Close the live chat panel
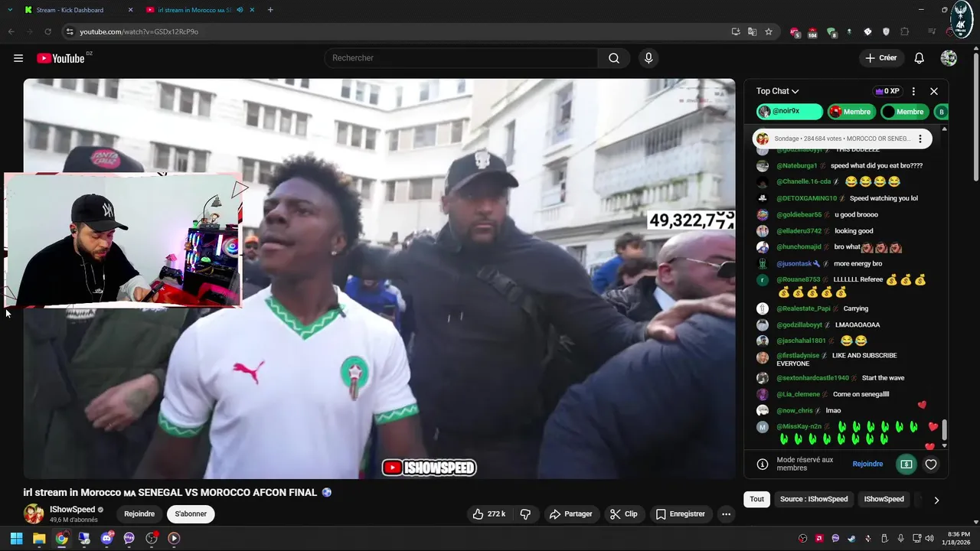The width and height of the screenshot is (980, 551). (x=934, y=91)
